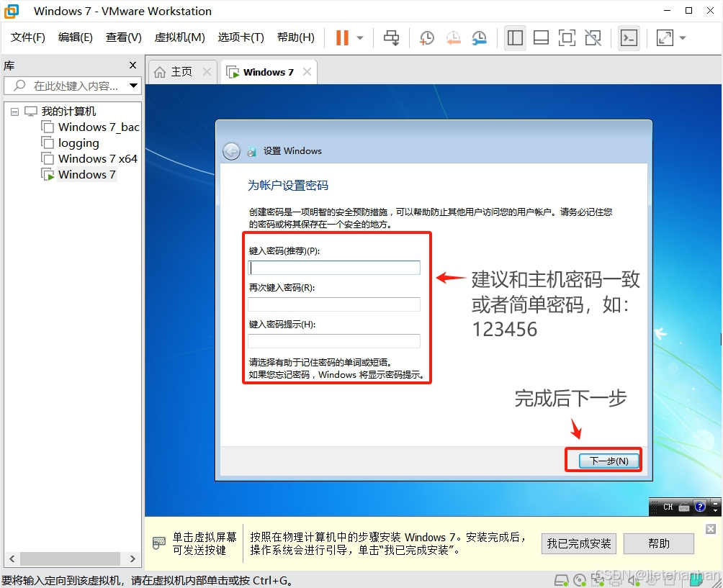Open the 文件(F) menu

[27, 37]
